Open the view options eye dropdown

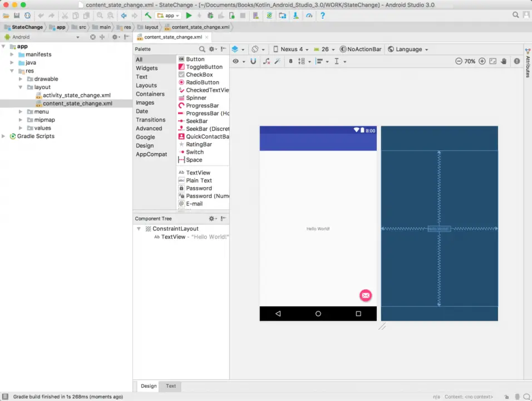(x=238, y=61)
